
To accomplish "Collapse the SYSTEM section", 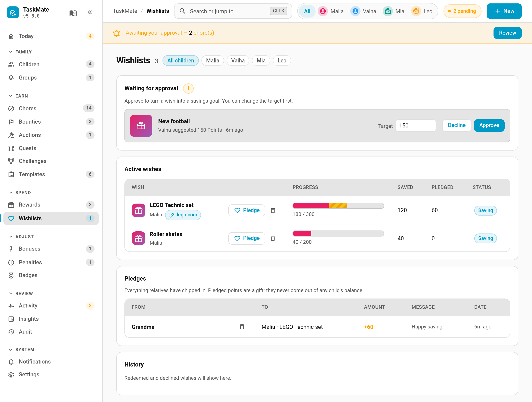I will (x=22, y=350).
